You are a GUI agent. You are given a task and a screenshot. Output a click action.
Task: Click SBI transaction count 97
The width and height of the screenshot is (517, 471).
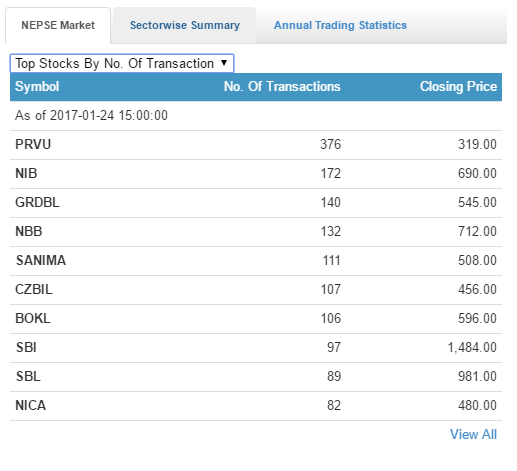(x=334, y=348)
